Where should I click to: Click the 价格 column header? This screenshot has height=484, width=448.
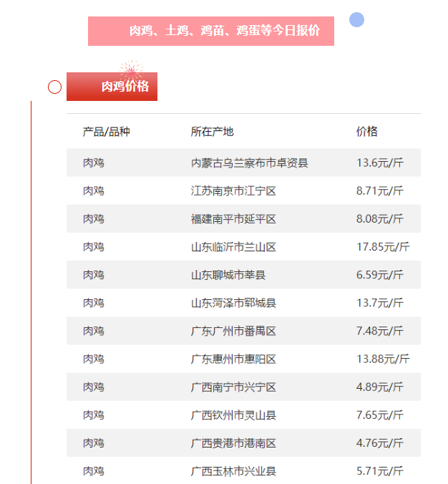(x=366, y=132)
